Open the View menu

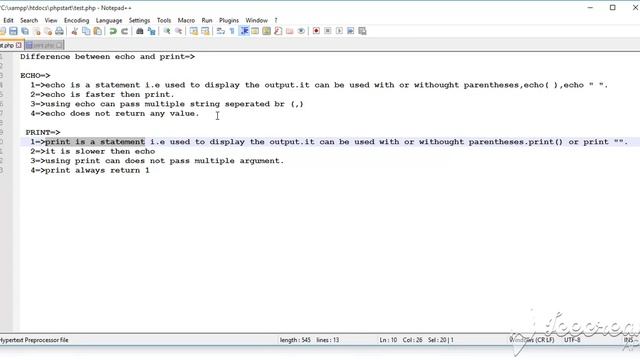click(51, 20)
